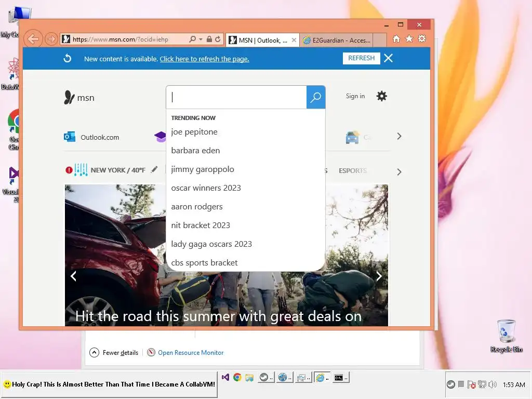Click Open Resource Monitor link

[190, 353]
